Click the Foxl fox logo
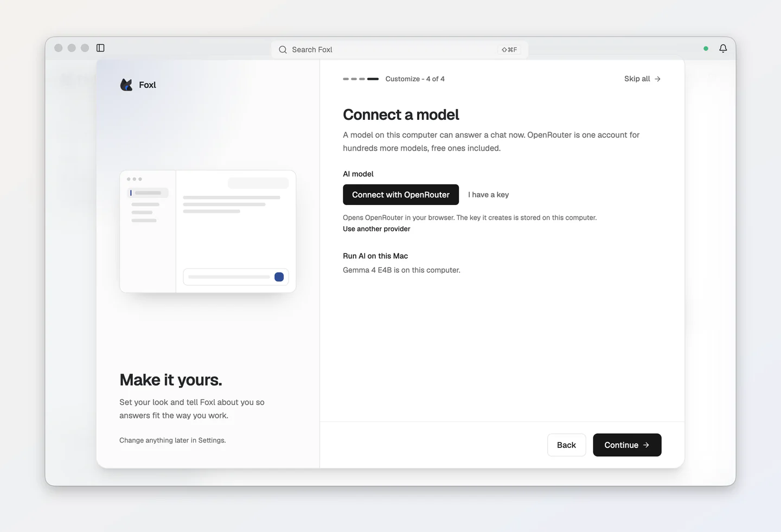781x532 pixels. (x=126, y=85)
